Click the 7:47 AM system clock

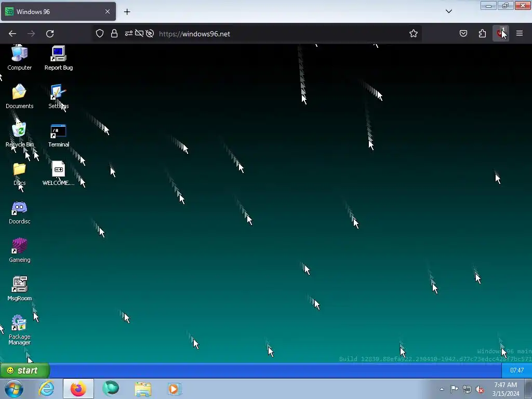(506, 389)
